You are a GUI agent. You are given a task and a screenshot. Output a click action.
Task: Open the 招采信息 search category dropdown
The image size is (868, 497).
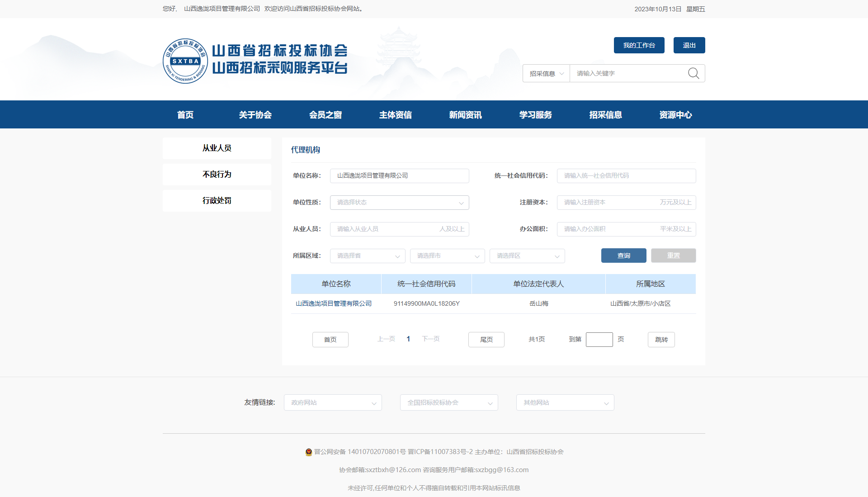click(546, 73)
